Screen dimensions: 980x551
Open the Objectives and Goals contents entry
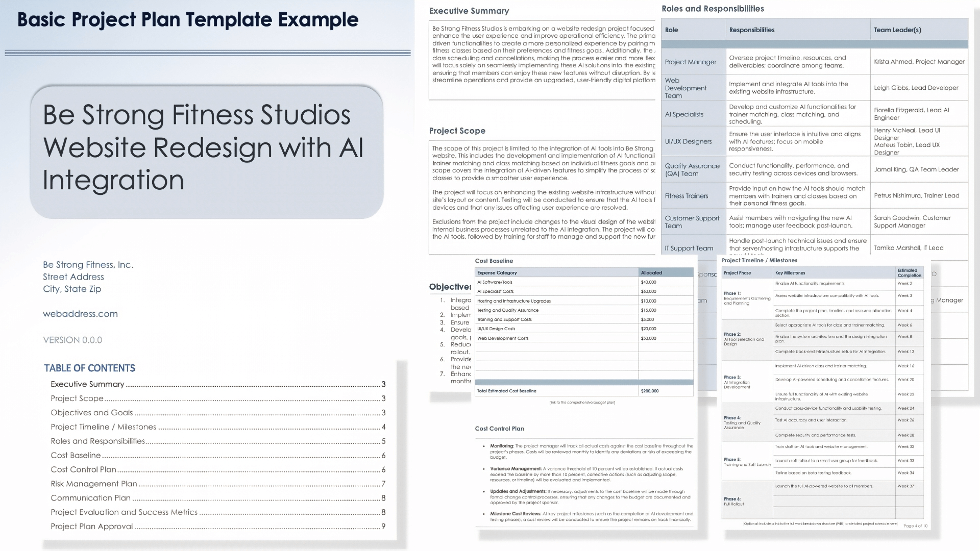click(218, 413)
